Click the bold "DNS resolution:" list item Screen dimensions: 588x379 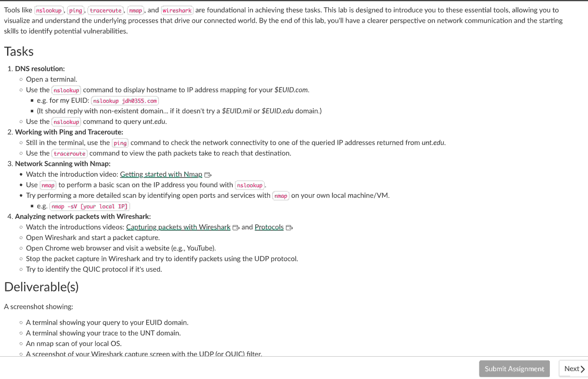tap(40, 69)
